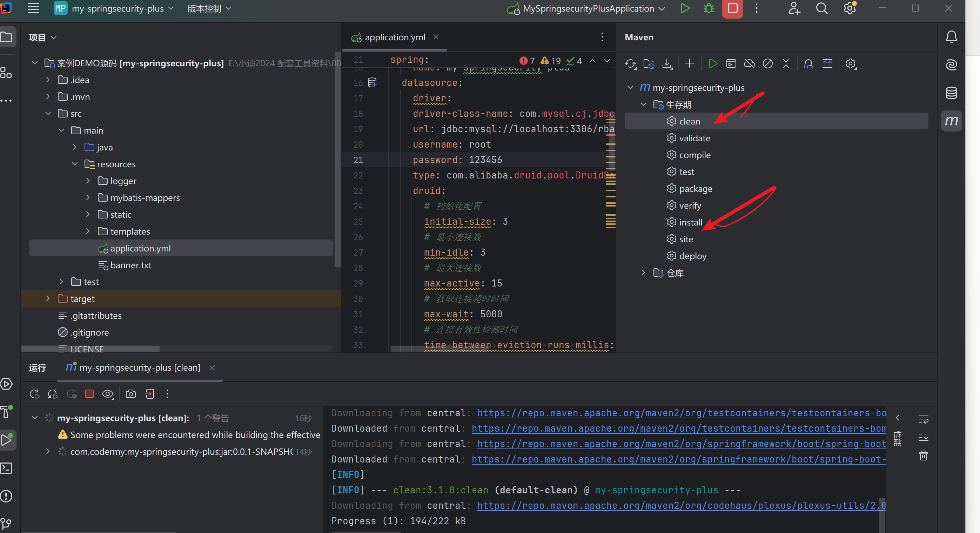
Task: Toggle soft-wrap in run console
Action: pyautogui.click(x=923, y=419)
